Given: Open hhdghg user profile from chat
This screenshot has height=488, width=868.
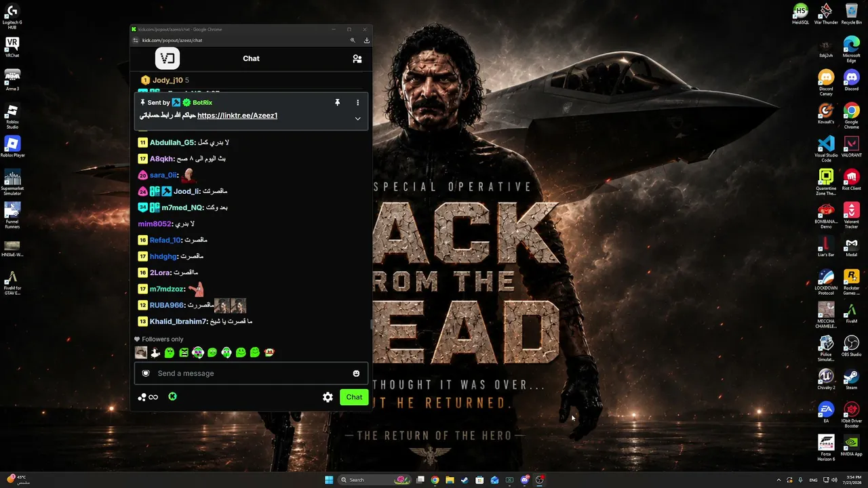Looking at the screenshot, I should (163, 256).
